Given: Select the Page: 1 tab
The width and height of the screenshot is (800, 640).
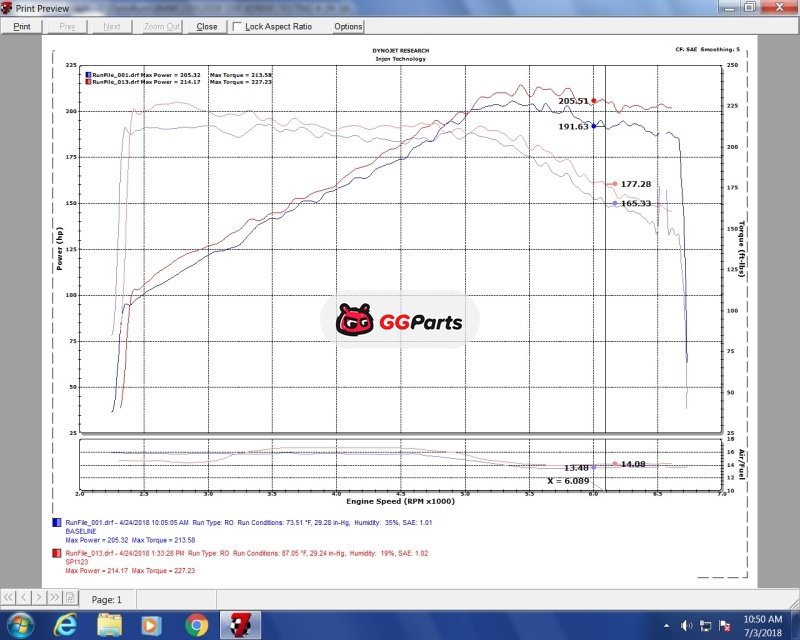Looking at the screenshot, I should click(106, 600).
